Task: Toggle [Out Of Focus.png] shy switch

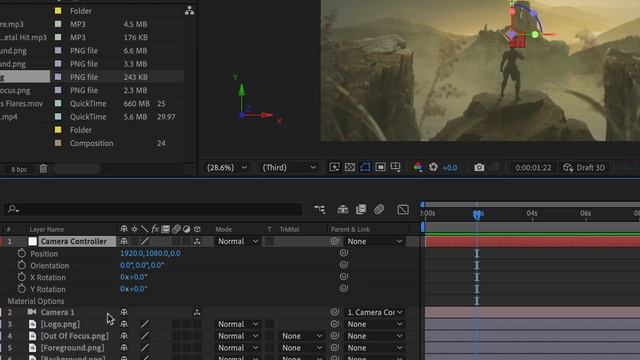Action: [124, 336]
